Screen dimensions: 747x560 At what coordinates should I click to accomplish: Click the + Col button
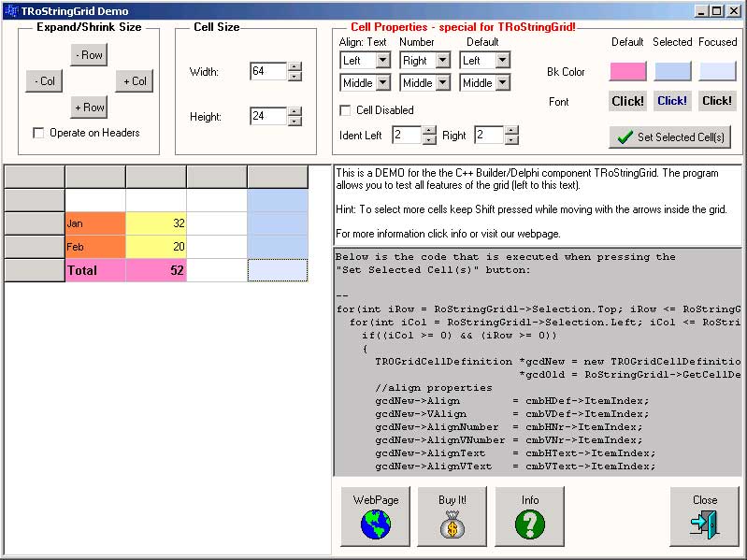pos(135,81)
